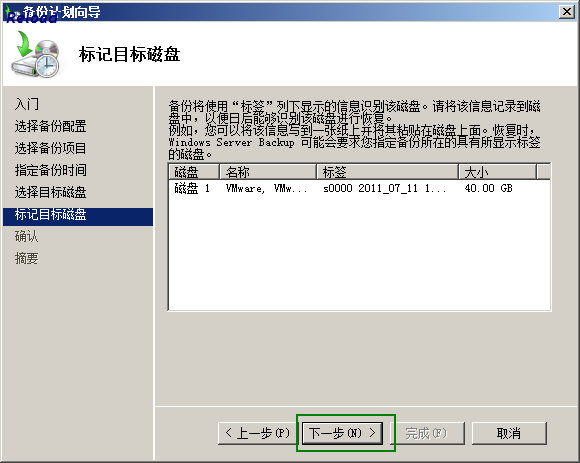
Task: Open the 选择备份项目 step
Action: click(50, 148)
